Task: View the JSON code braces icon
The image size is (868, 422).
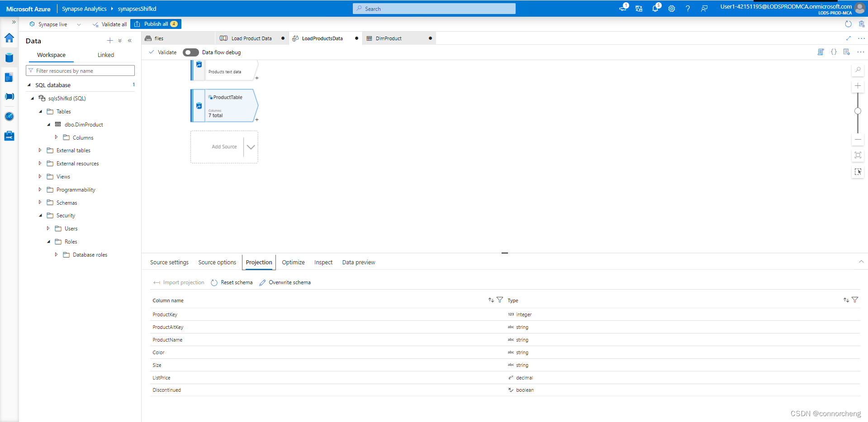Action: coord(834,52)
